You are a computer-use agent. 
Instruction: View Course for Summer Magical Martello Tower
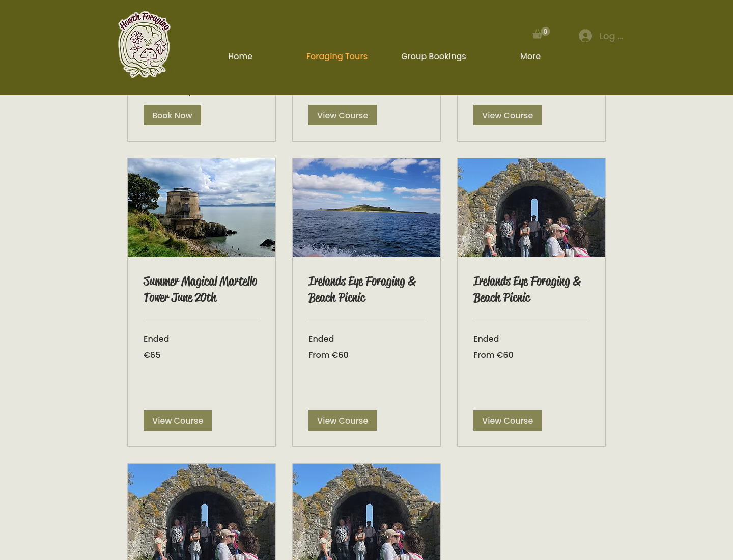(x=178, y=421)
